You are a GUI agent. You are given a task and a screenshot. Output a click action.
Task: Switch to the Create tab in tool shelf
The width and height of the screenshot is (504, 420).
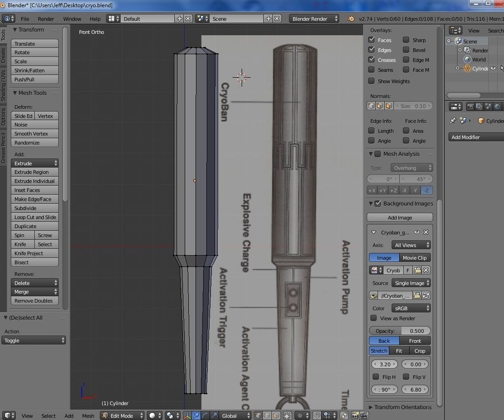click(x=3, y=56)
